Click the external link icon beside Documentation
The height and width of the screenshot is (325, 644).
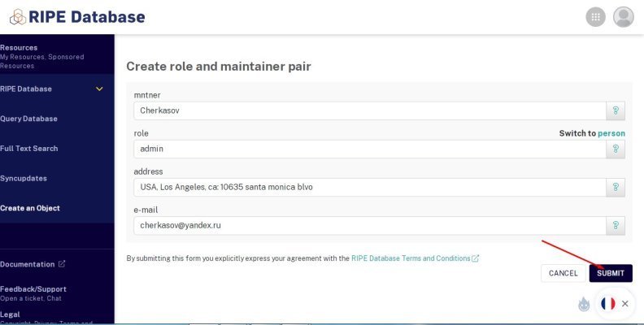[62, 264]
